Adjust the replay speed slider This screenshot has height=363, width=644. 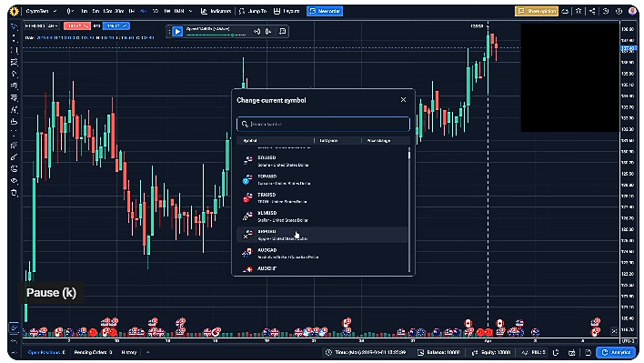point(233,35)
